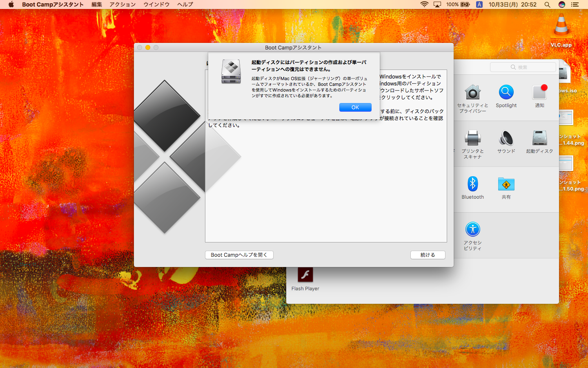
Task: Open the 通知 preference pane
Action: (x=539, y=96)
